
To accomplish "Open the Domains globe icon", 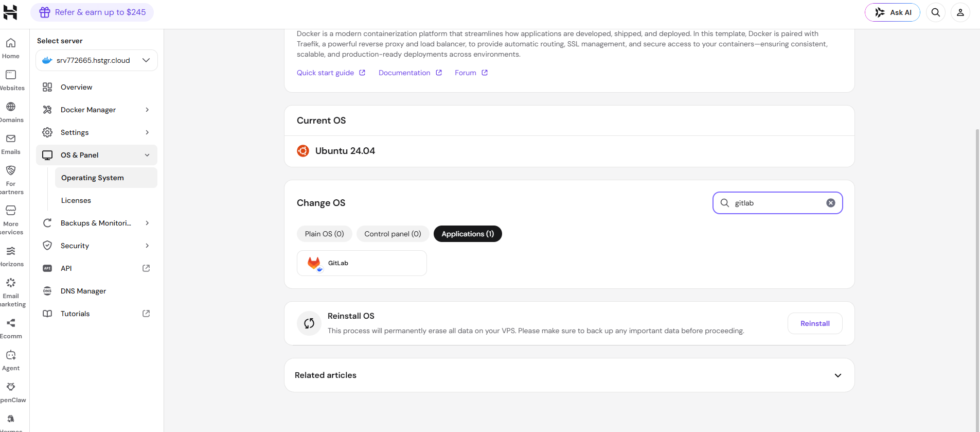I will point(11,107).
